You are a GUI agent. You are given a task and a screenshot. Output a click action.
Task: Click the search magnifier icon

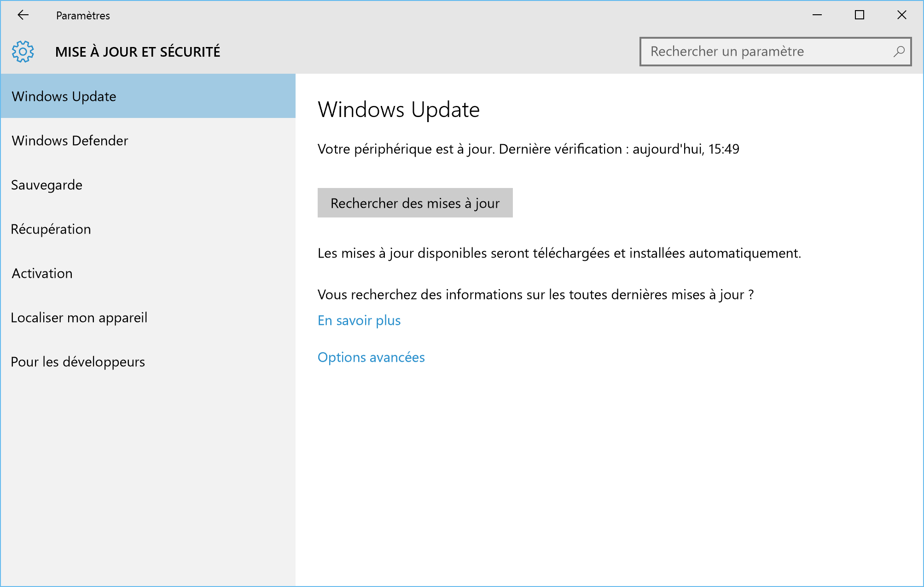[x=899, y=52]
